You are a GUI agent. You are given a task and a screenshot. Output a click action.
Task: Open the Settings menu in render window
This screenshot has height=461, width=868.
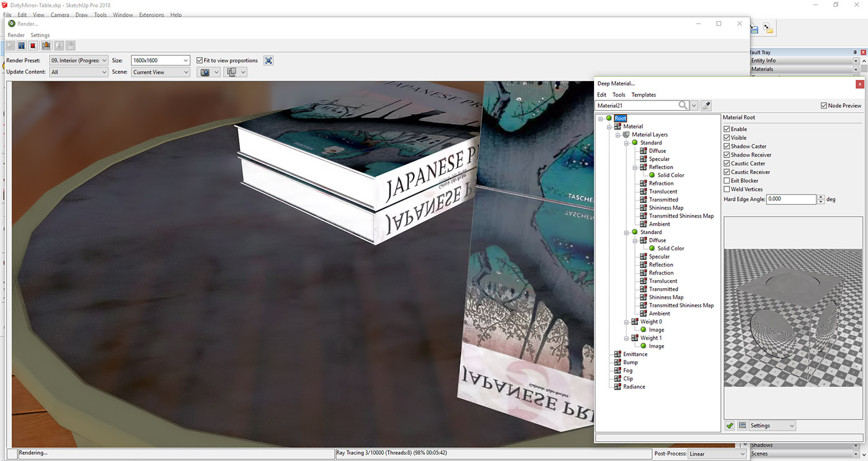click(x=40, y=35)
